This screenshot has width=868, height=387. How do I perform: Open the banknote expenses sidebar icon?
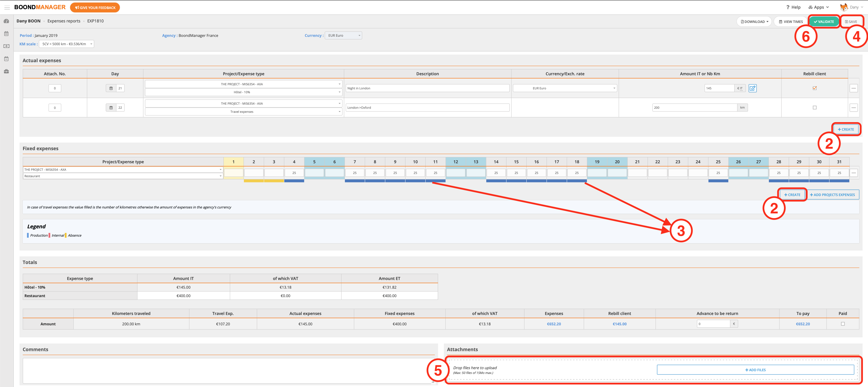pyautogui.click(x=6, y=46)
